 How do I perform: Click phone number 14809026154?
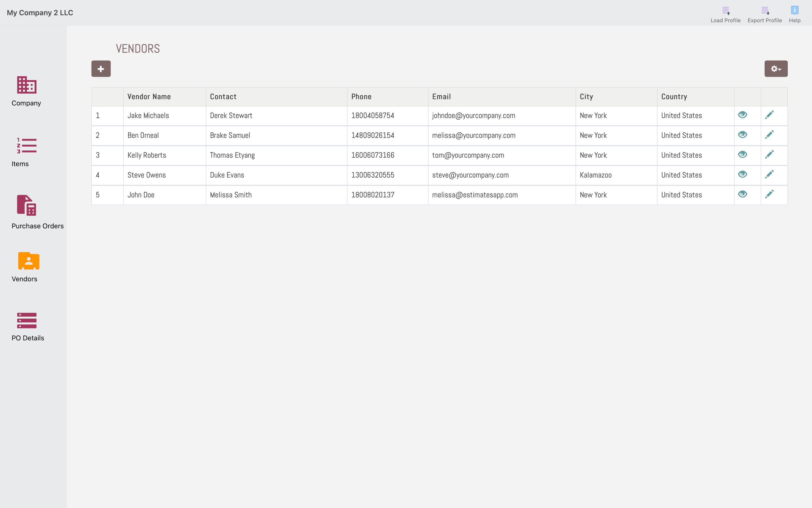point(373,135)
